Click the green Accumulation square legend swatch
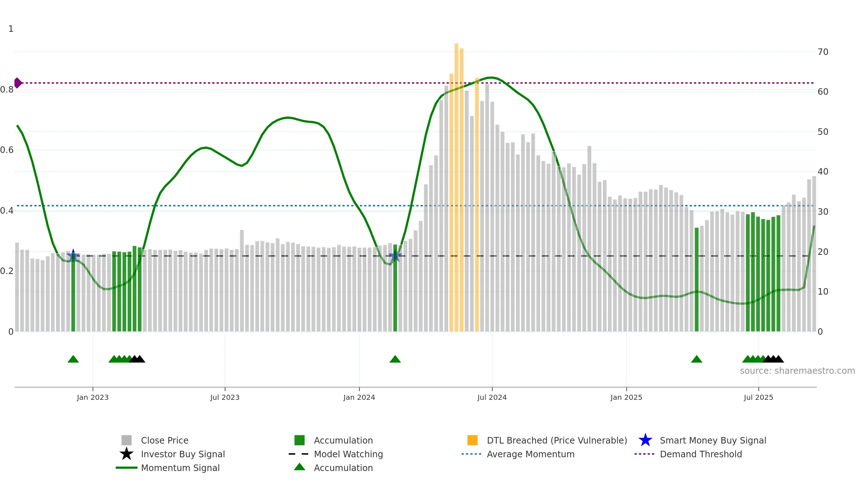Screen dimensions: 868x488 click(299, 440)
